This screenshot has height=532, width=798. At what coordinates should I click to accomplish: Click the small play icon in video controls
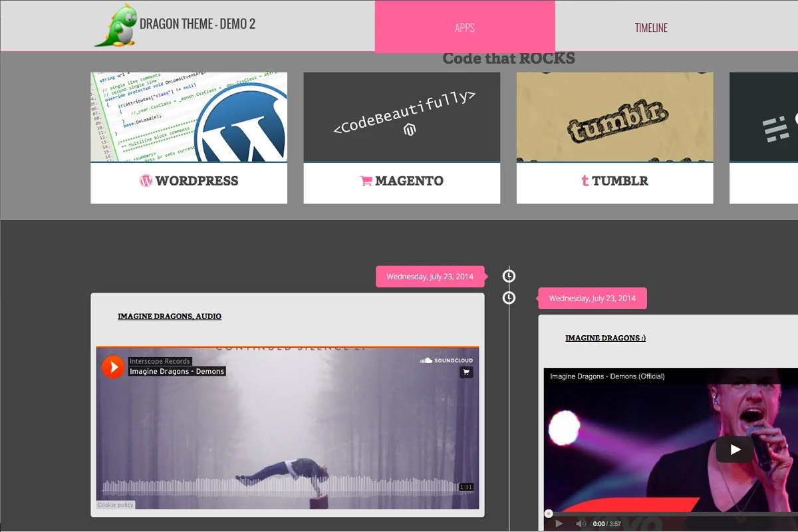click(x=559, y=523)
